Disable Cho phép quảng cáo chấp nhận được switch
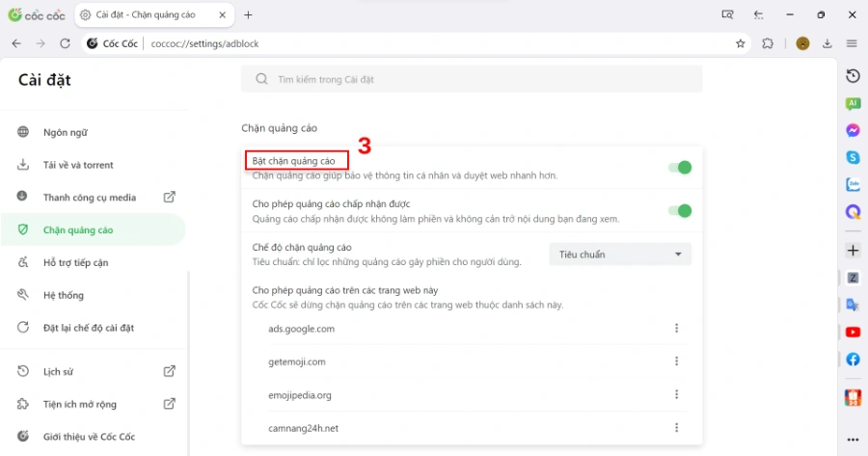The image size is (868, 456). (x=680, y=211)
